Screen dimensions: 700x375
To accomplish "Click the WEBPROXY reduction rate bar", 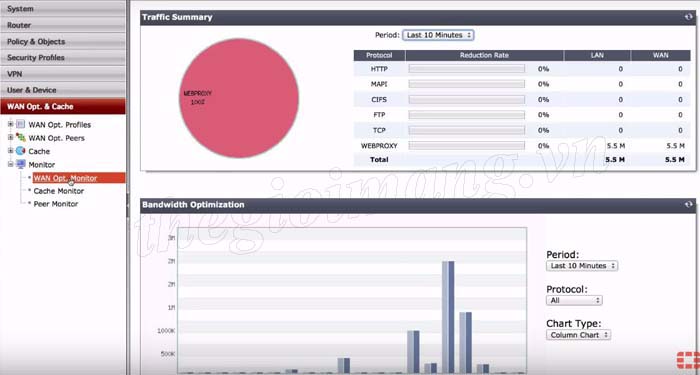I will coord(467,146).
